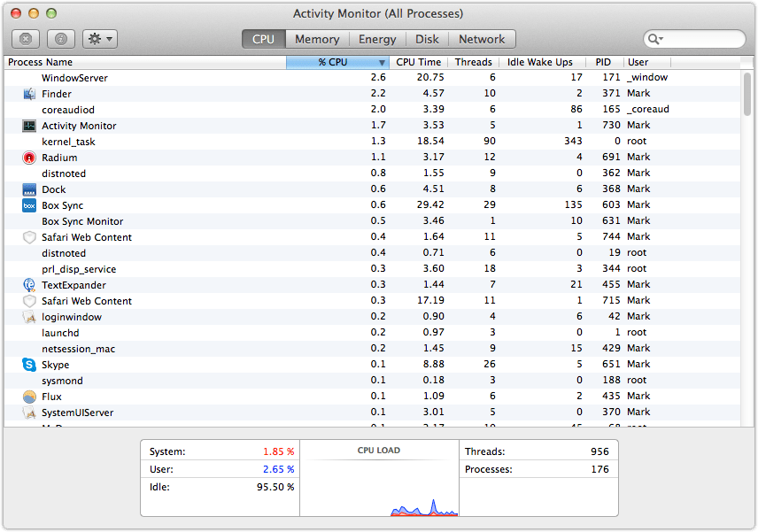The image size is (758, 532).
Task: Sort by CPU Time column header
Action: point(419,62)
